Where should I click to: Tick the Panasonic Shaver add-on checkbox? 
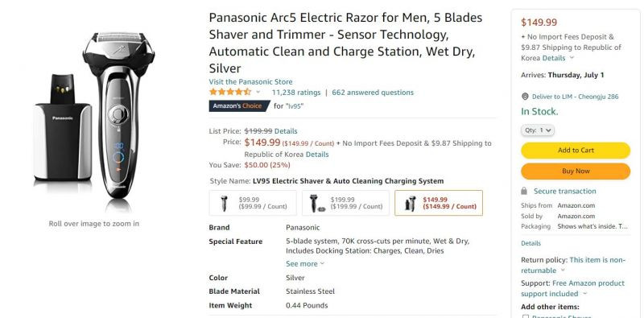tap(525, 316)
